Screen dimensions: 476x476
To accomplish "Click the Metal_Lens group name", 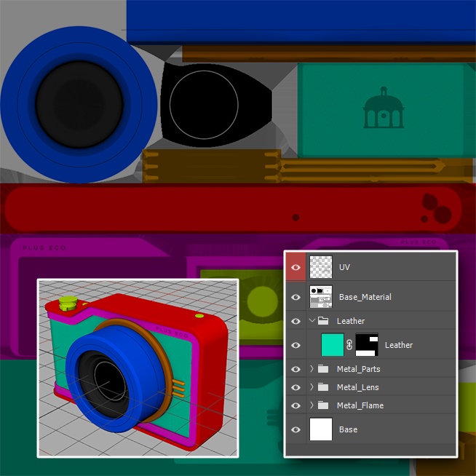I will pyautogui.click(x=358, y=387).
